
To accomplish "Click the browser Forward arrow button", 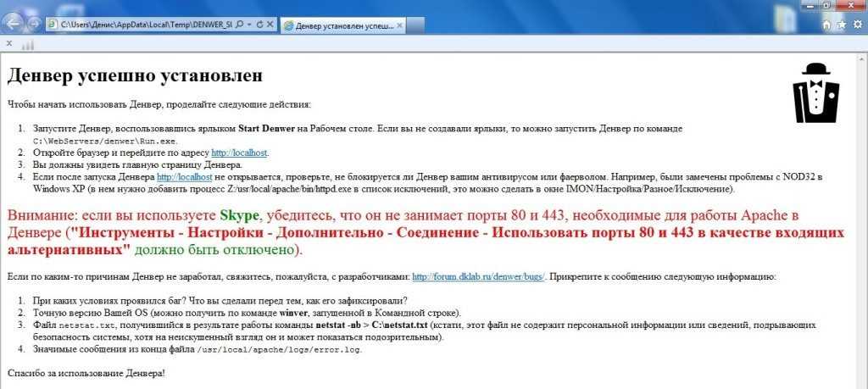I will click(34, 24).
